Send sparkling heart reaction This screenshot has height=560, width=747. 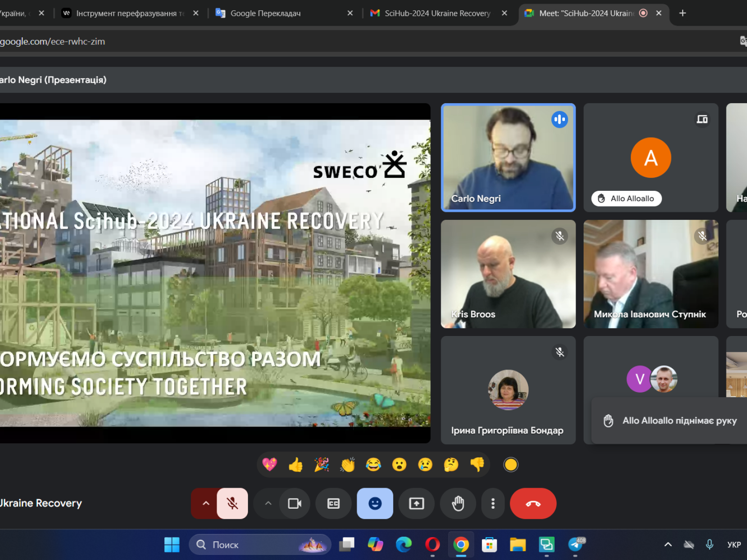pos(270,464)
